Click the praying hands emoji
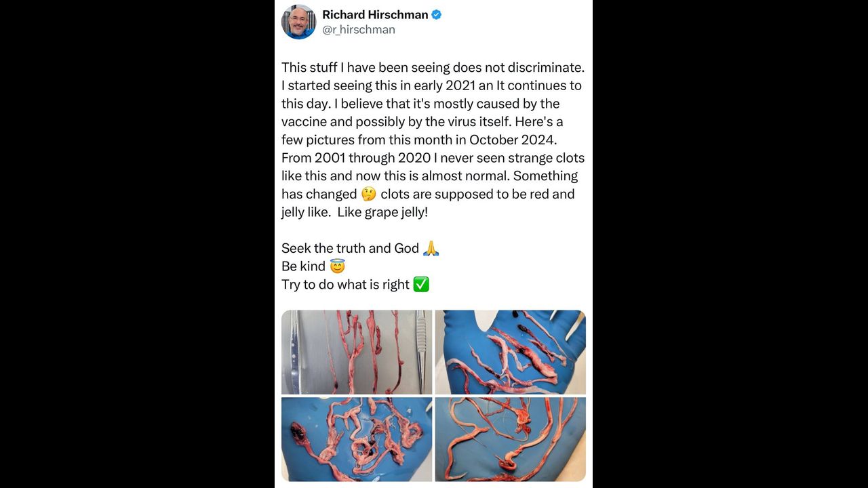The image size is (868, 488). point(431,248)
